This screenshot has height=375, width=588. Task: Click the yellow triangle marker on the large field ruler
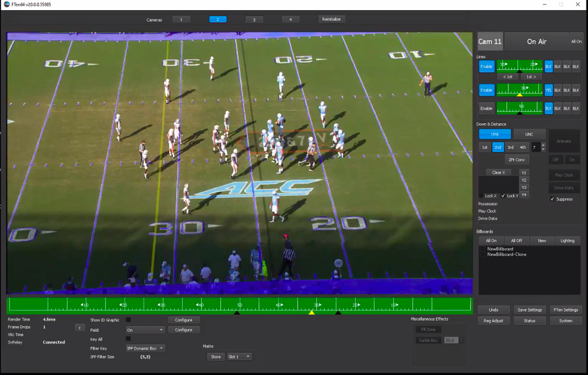tap(311, 312)
